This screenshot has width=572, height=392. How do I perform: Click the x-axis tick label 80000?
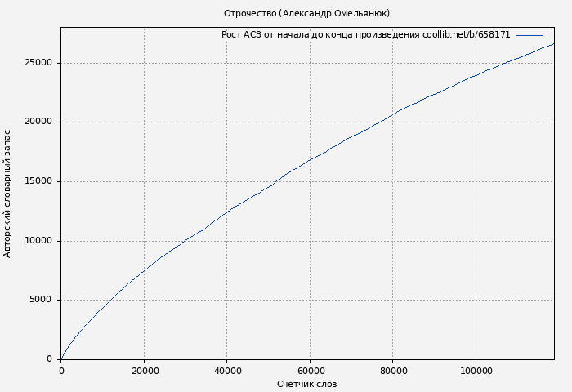coord(393,371)
